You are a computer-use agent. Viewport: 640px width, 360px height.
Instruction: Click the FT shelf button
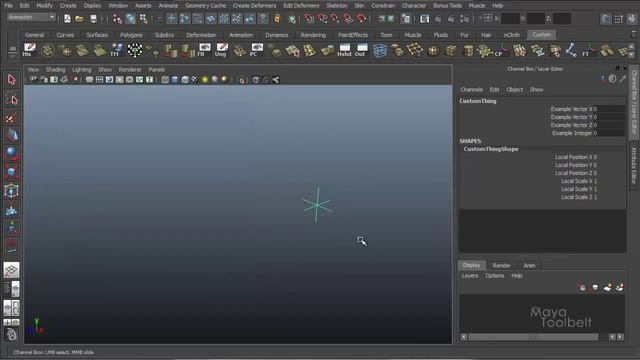coord(588,50)
